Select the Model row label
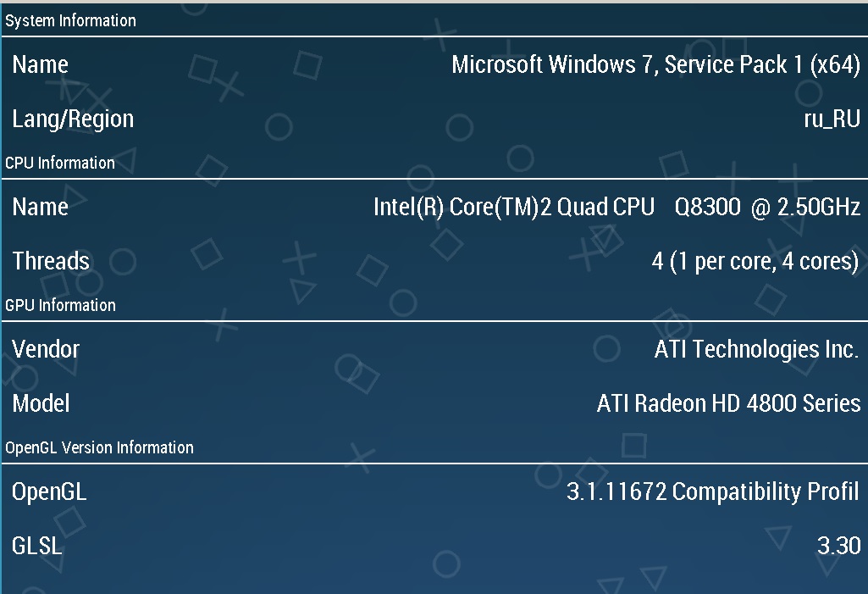 tap(41, 403)
